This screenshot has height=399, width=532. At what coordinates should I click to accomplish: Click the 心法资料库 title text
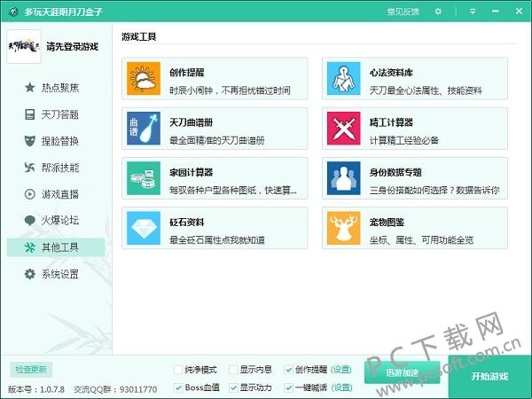pyautogui.click(x=391, y=73)
